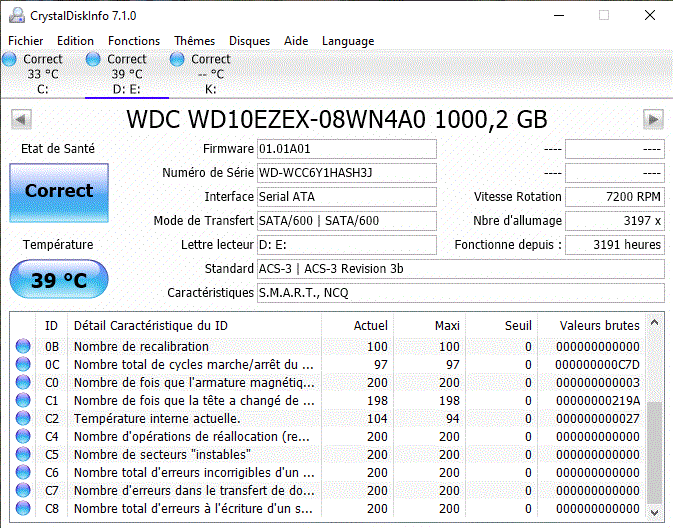Select the D: E: drive status tab
This screenshot has width=673, height=528.
127,74
